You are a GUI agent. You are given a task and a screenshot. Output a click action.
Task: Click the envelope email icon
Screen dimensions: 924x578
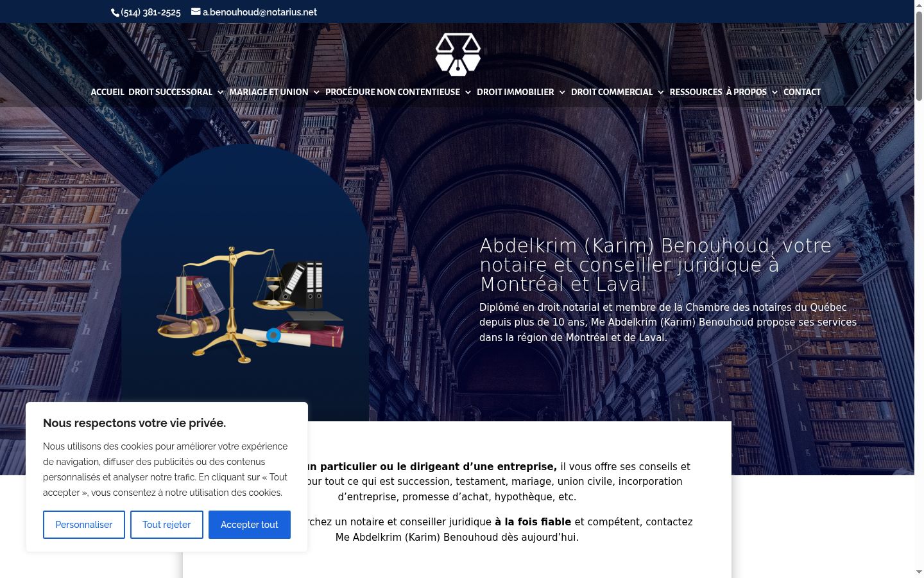(x=196, y=12)
